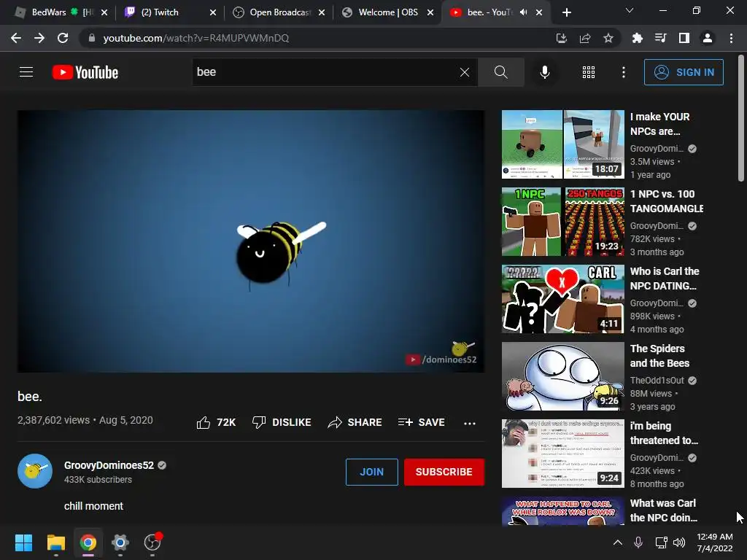
Task: Open Chrome three-dot menu
Action: [x=731, y=38]
